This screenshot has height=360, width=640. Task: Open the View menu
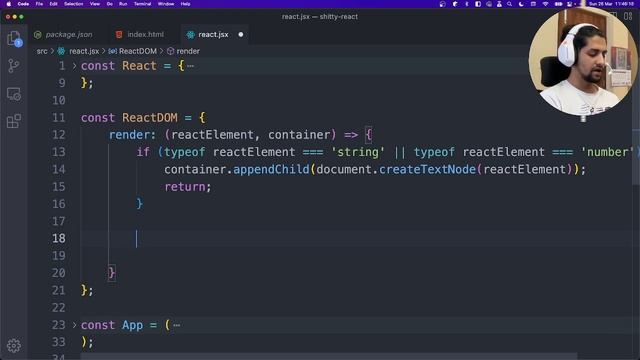tap(95, 4)
